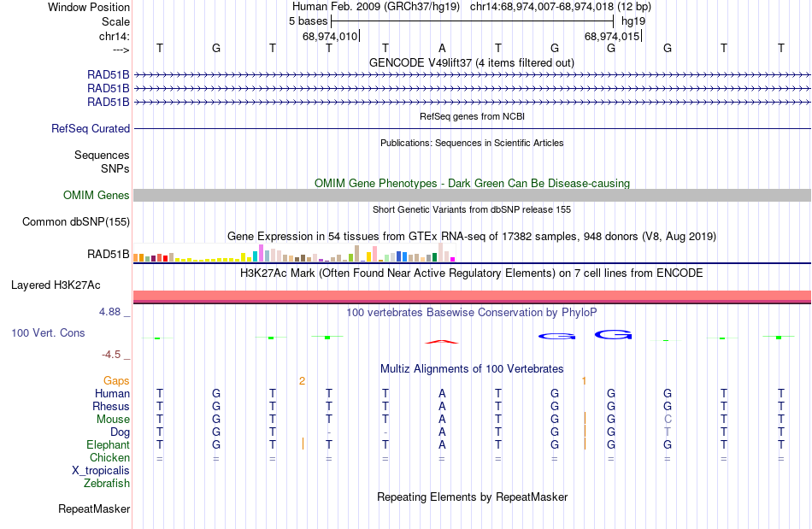Click the -4.5 PhyloP lower limit value

click(x=111, y=355)
